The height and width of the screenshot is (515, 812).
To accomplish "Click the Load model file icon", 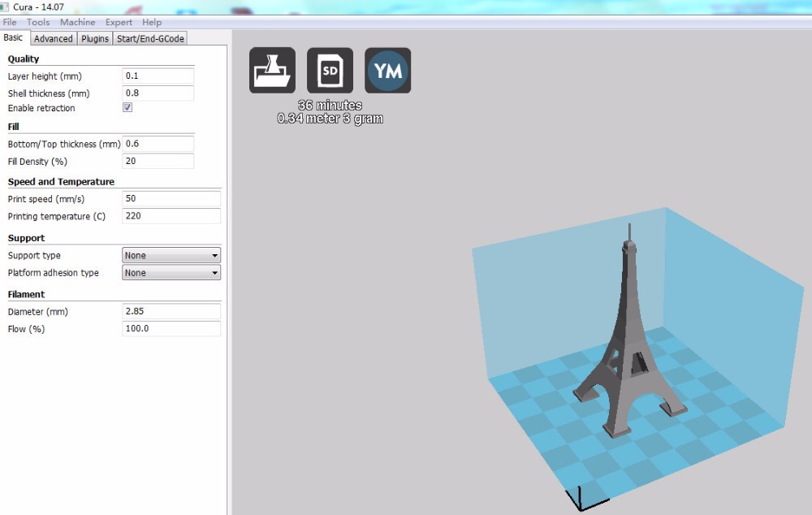I will 272,71.
